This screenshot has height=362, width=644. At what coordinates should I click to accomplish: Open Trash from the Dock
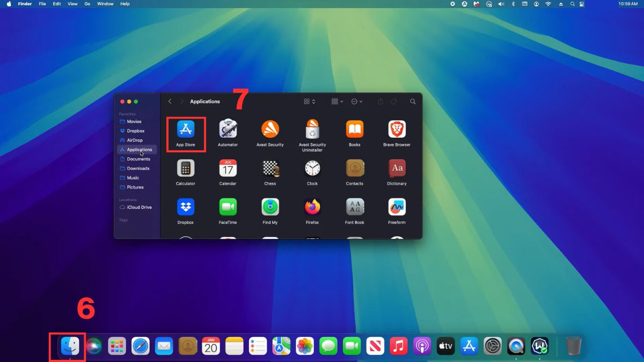click(x=573, y=346)
